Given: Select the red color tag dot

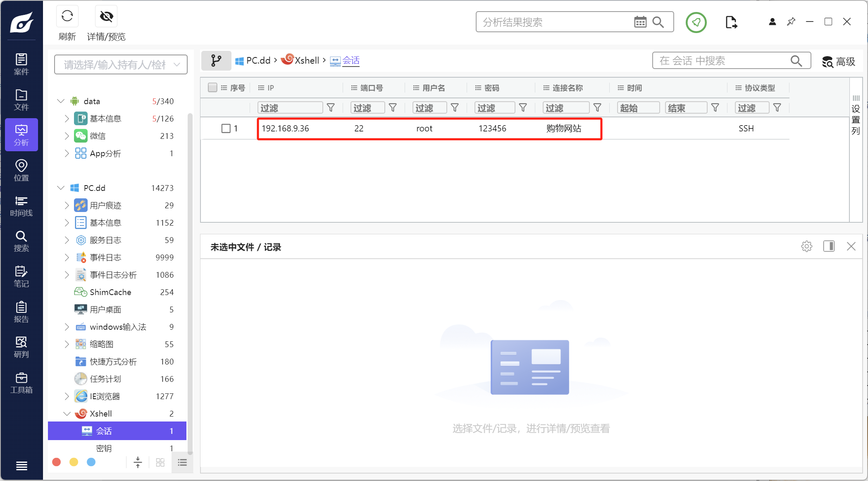Looking at the screenshot, I should 57,462.
